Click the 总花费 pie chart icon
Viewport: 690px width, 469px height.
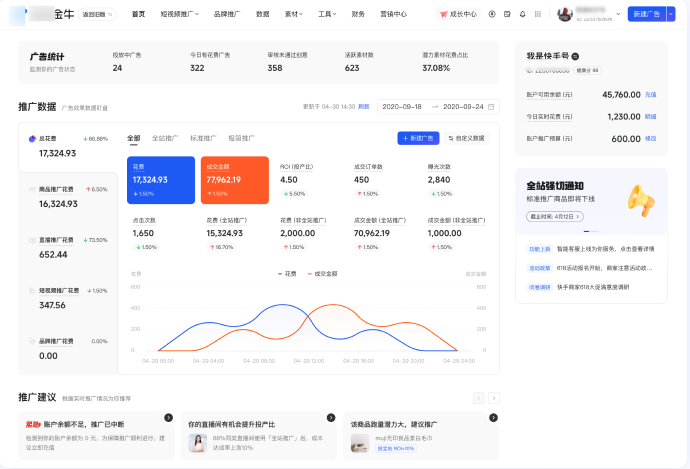click(x=32, y=139)
